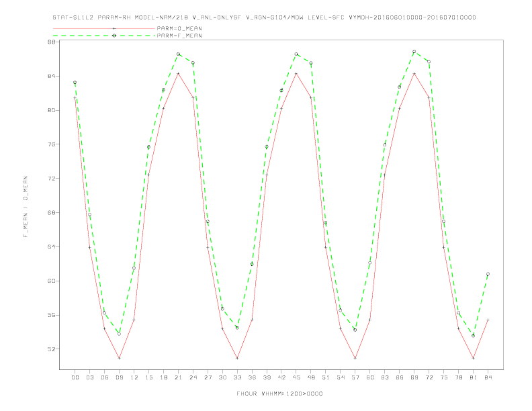This screenshot has width=532, height=411.
Task: Click the x-axis tick label 15
Action: [x=148, y=377]
